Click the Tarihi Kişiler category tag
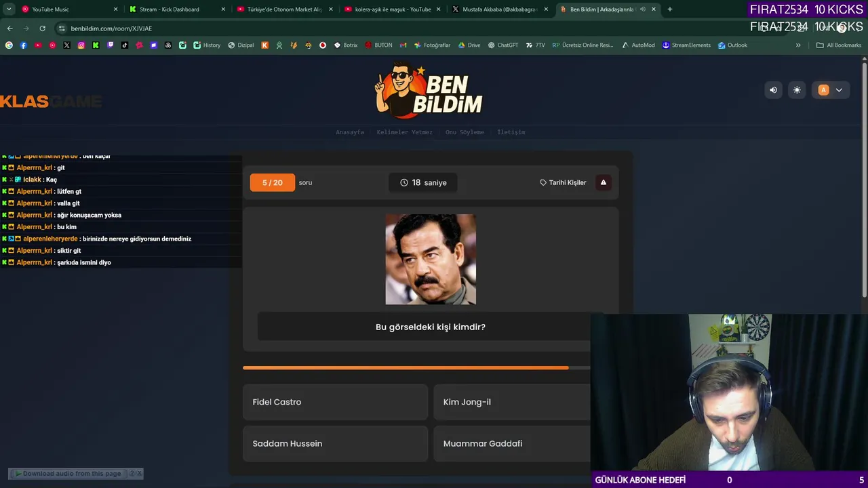The height and width of the screenshot is (488, 868). click(563, 182)
